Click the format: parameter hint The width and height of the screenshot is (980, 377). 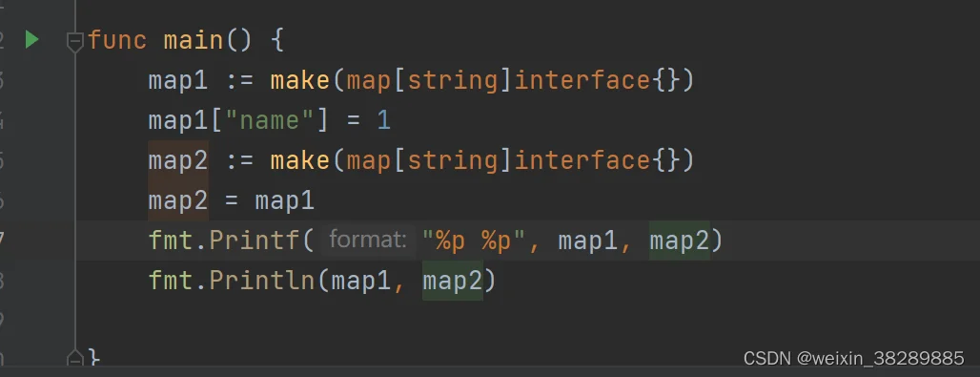tap(368, 241)
